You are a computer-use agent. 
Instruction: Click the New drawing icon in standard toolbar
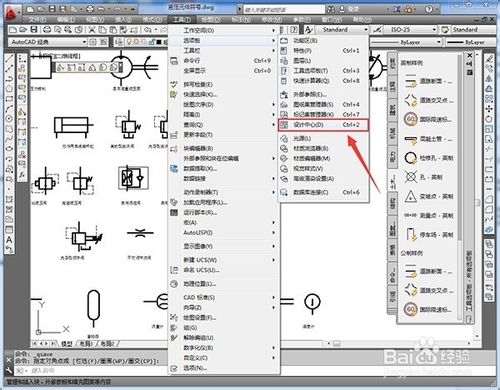coord(13,30)
